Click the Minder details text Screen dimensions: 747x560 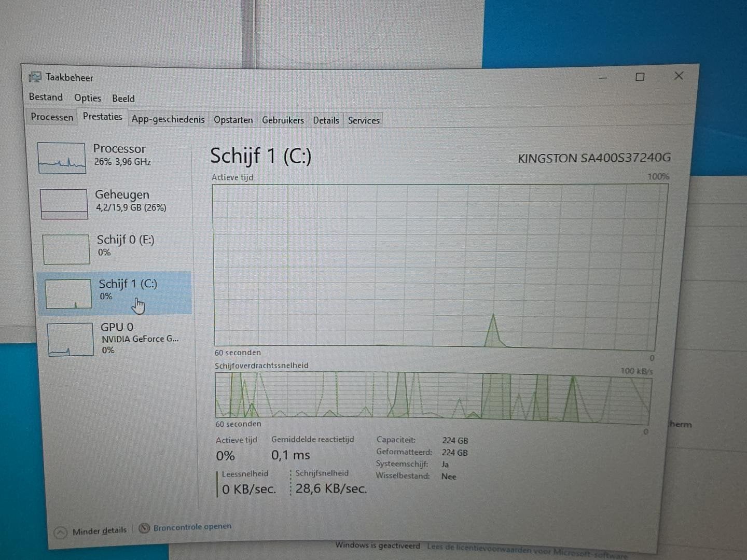[99, 531]
